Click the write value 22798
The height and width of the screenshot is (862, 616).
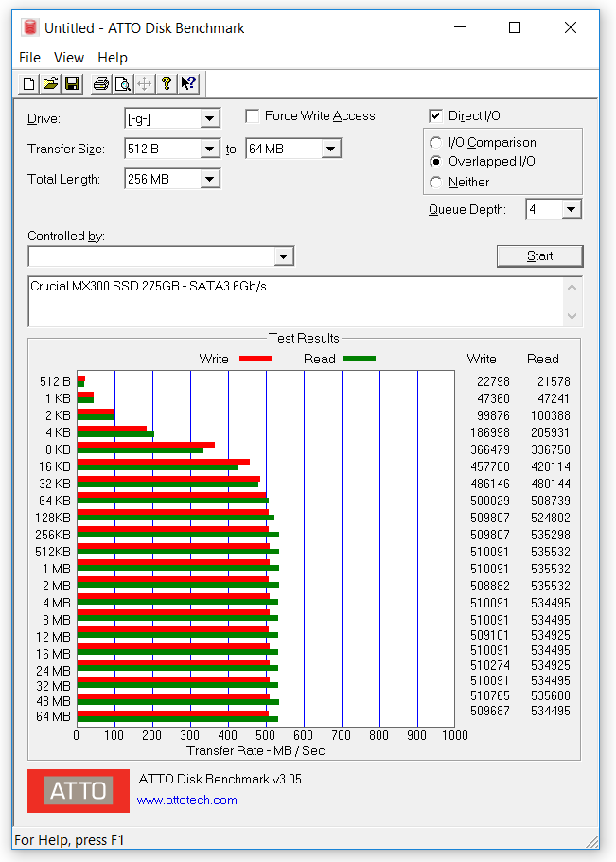click(493, 381)
